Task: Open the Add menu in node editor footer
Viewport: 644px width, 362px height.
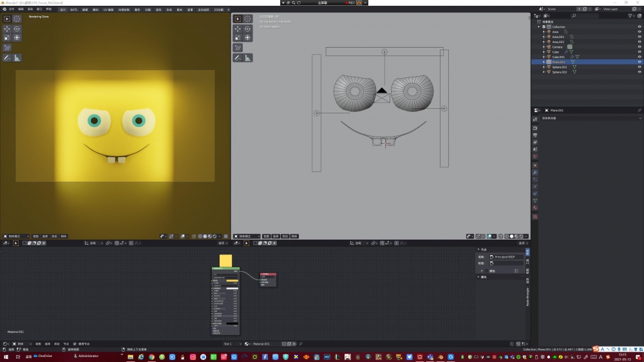Action: pyautogui.click(x=57, y=344)
